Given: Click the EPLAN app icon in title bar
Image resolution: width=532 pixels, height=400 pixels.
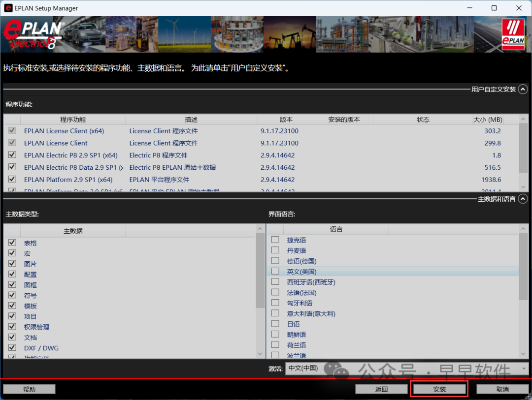Looking at the screenshot, I should pos(8,8).
